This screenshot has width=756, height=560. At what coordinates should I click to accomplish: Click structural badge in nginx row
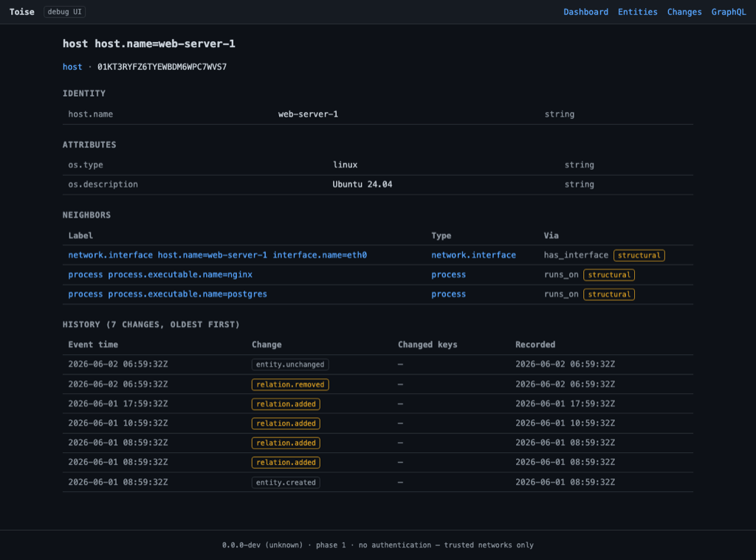pos(609,274)
